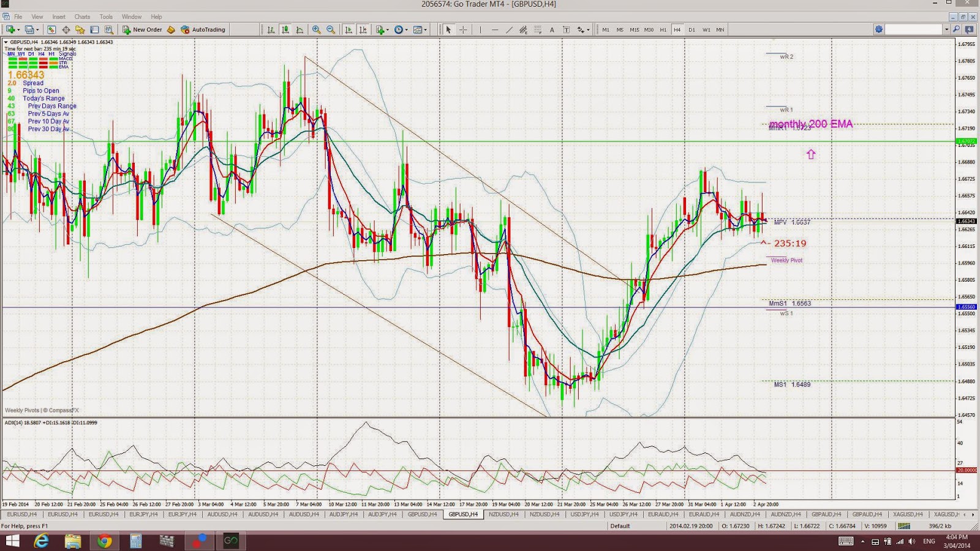Open the Help menu
The height and width of the screenshot is (551, 980).
pos(156,17)
